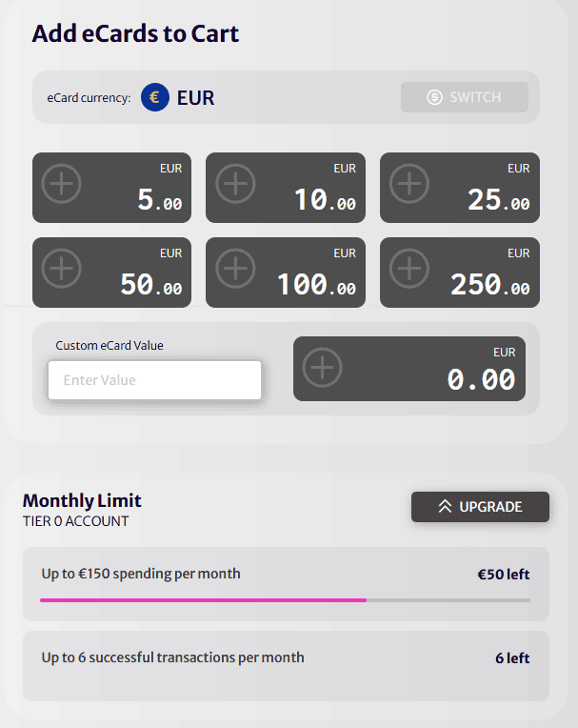The height and width of the screenshot is (728, 578).
Task: Click the dollar coin icon in SWITCH button
Action: point(434,97)
